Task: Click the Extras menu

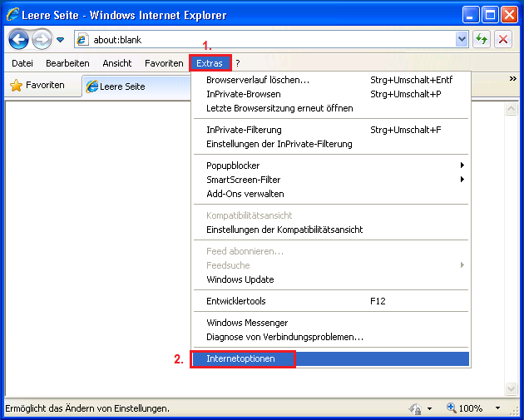Action: pyautogui.click(x=210, y=63)
